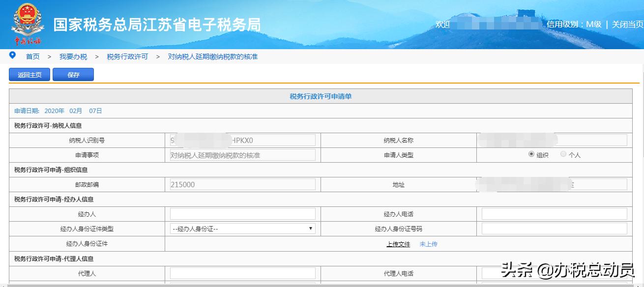Click the 代理人电话 input field

[x=554, y=273]
